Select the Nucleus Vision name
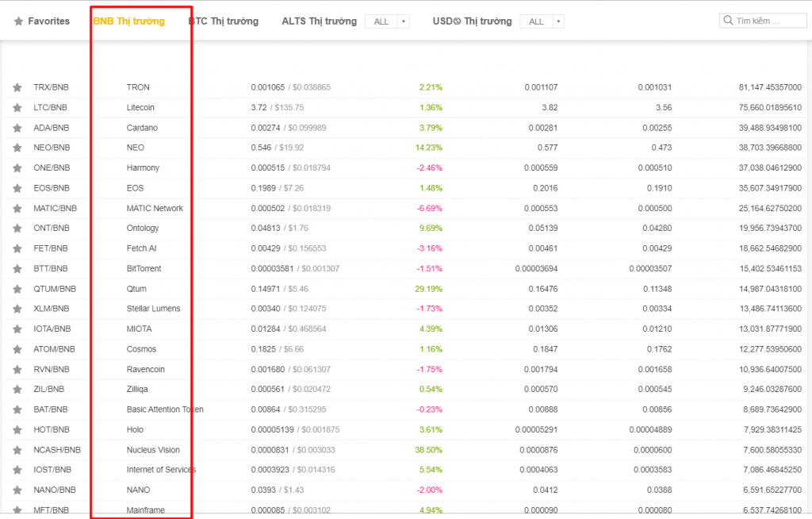This screenshot has height=519, width=812. (153, 449)
